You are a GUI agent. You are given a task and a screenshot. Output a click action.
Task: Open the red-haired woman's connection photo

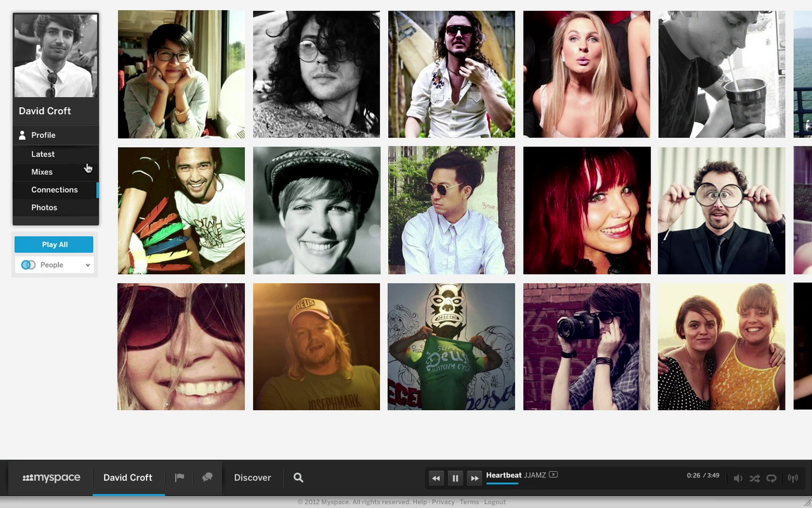[x=586, y=210]
